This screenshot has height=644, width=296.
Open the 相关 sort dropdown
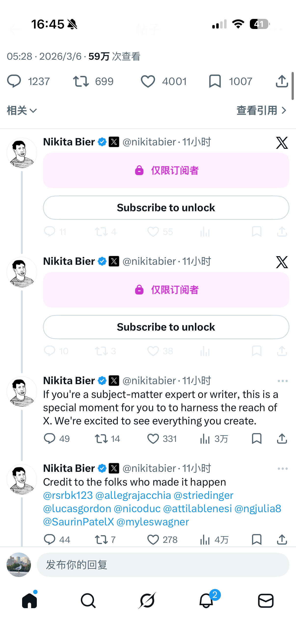point(22,111)
